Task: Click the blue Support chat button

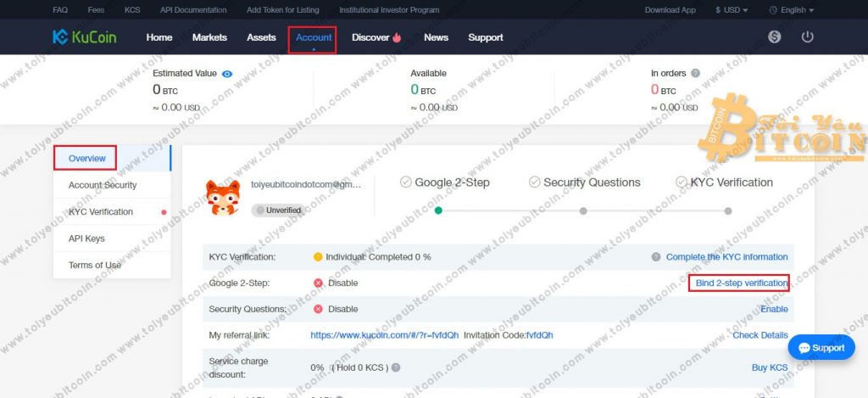Action: coord(821,348)
